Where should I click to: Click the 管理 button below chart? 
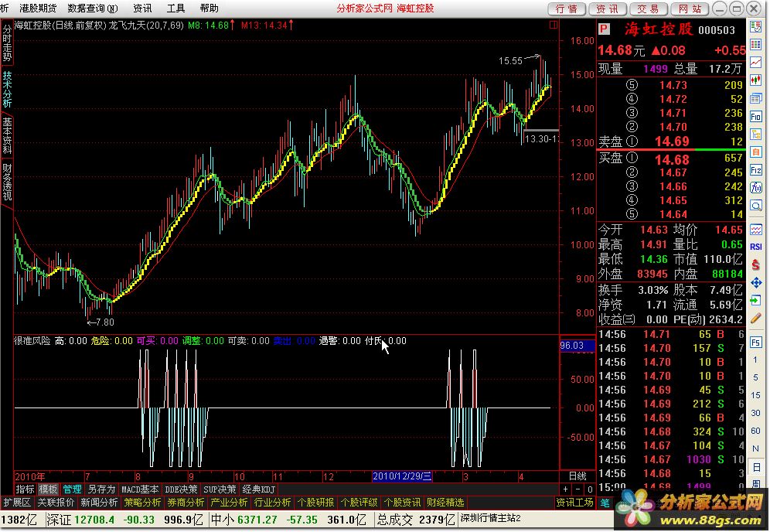click(72, 489)
